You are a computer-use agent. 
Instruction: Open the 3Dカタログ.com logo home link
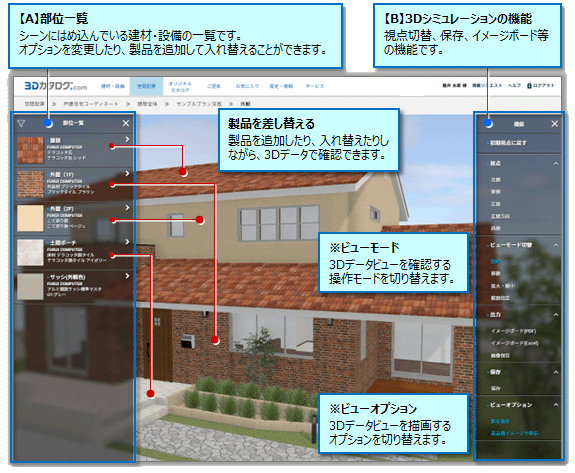point(56,86)
